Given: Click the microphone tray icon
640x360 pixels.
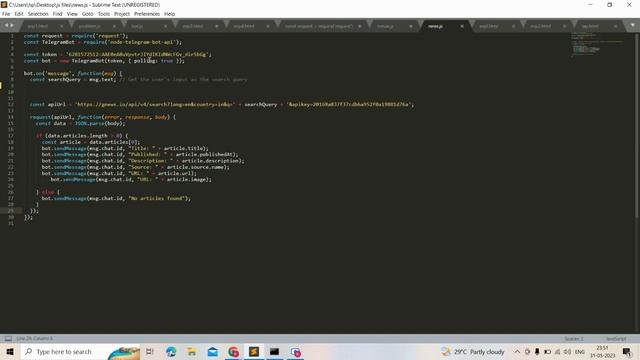Looking at the screenshot, I should tap(537, 351).
